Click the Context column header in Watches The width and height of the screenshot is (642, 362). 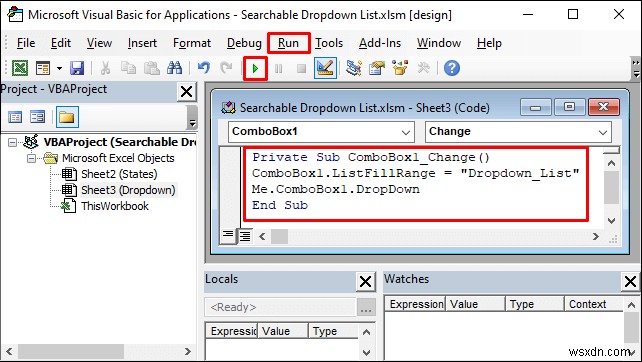(594, 304)
